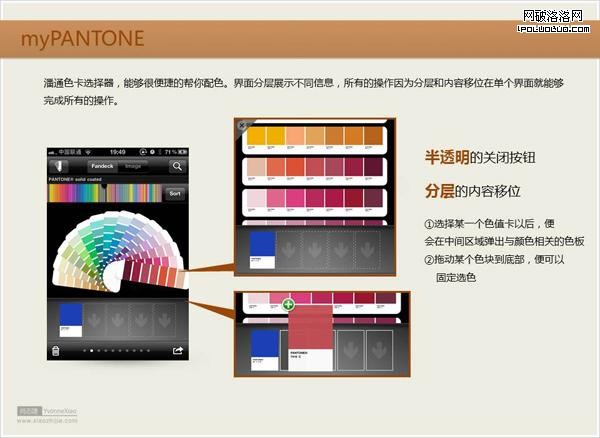600x438 pixels.
Task: Close the swatch panel with semi-transparent X
Action: coord(242,125)
